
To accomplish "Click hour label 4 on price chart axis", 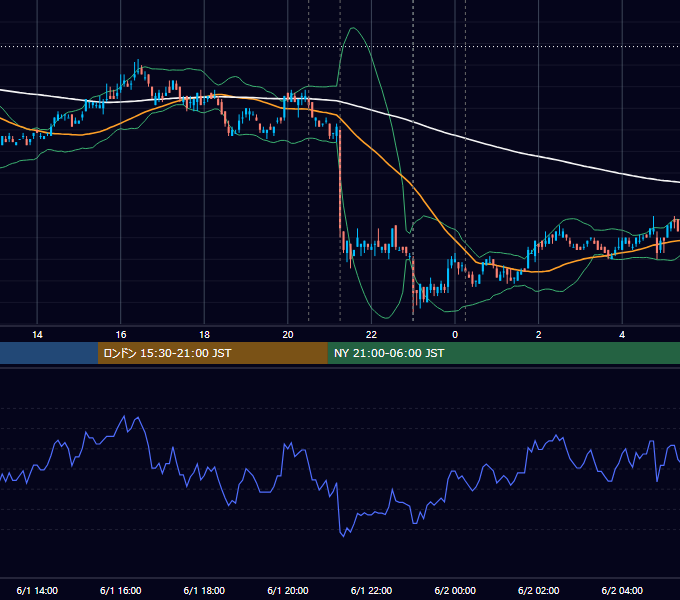I will point(622,335).
